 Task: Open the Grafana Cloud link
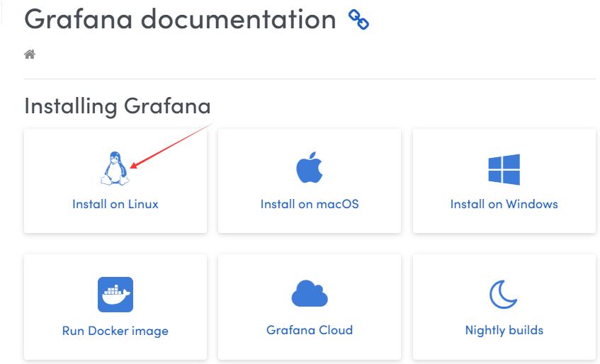coord(310,330)
